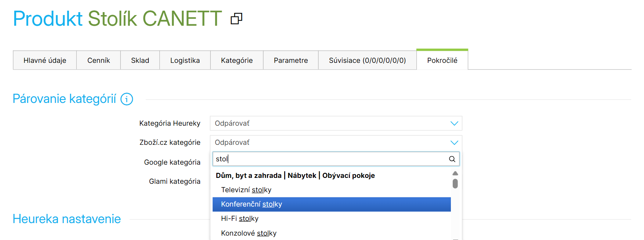Open the Cenník tab
This screenshot has height=240, width=644.
pyautogui.click(x=98, y=60)
